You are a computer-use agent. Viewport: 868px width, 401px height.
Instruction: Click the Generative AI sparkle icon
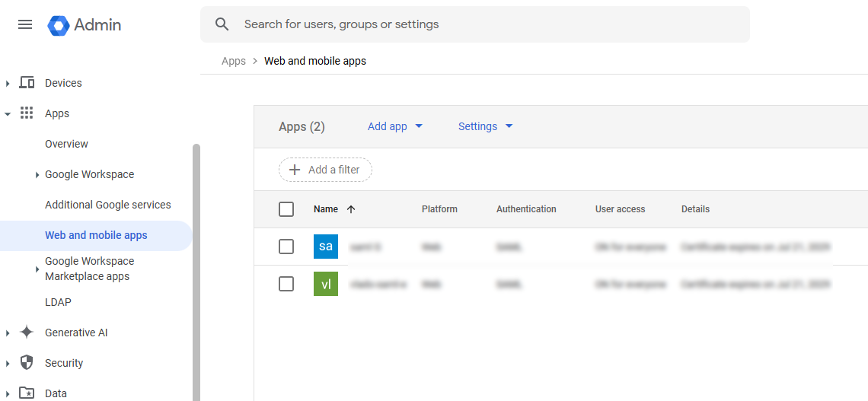(x=27, y=333)
